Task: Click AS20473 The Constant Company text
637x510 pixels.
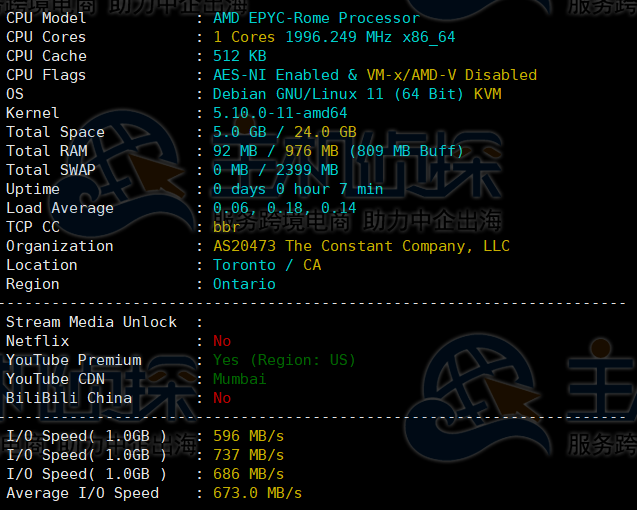Action: click(x=361, y=246)
